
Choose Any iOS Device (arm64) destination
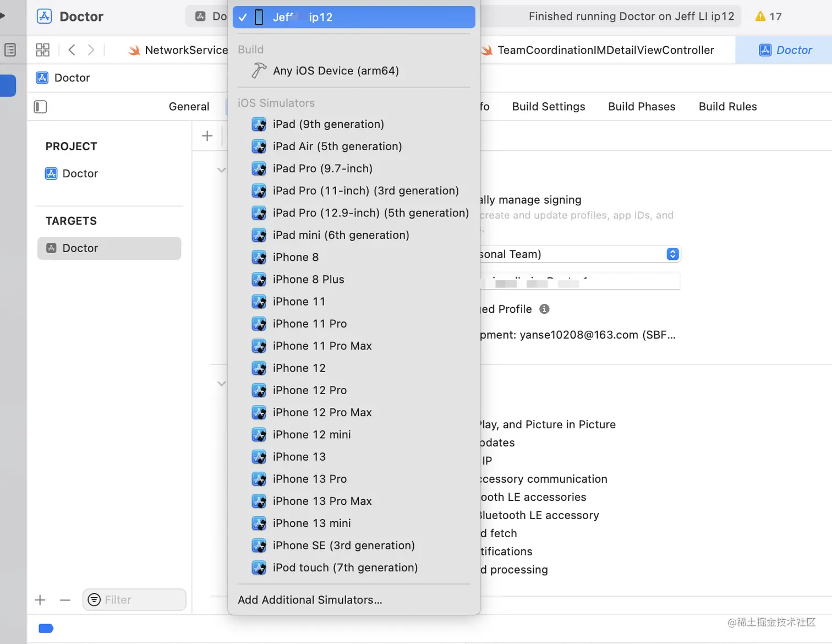pos(336,71)
